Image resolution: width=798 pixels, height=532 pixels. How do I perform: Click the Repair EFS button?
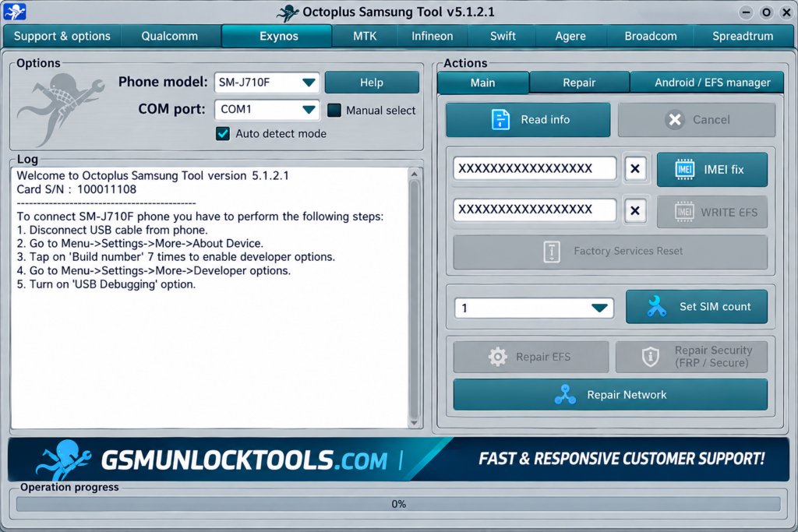pyautogui.click(x=531, y=357)
